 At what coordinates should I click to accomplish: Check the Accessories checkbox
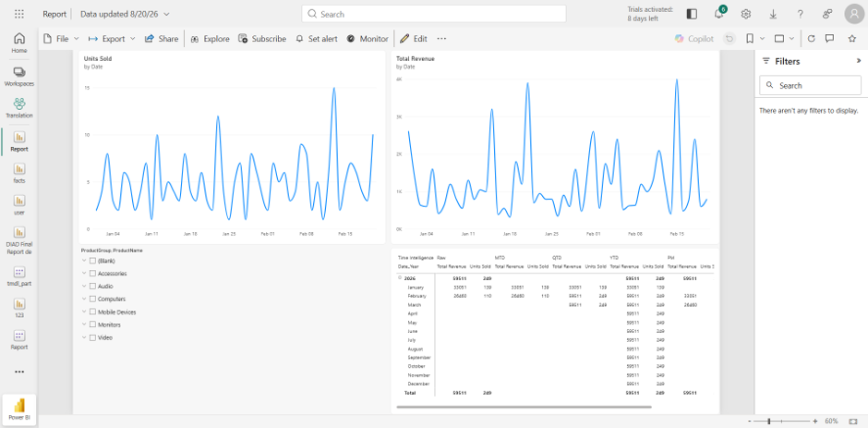tap(93, 274)
